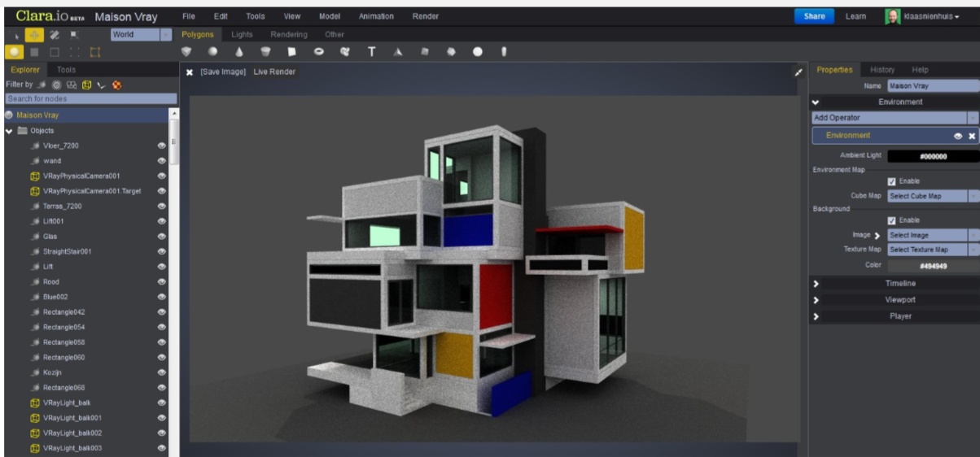Create the octagon-shaped primitive
This screenshot has width=980, height=457.
(451, 51)
